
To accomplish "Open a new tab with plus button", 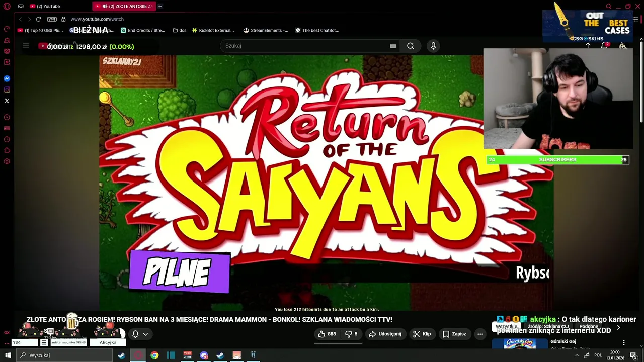I will point(160,6).
